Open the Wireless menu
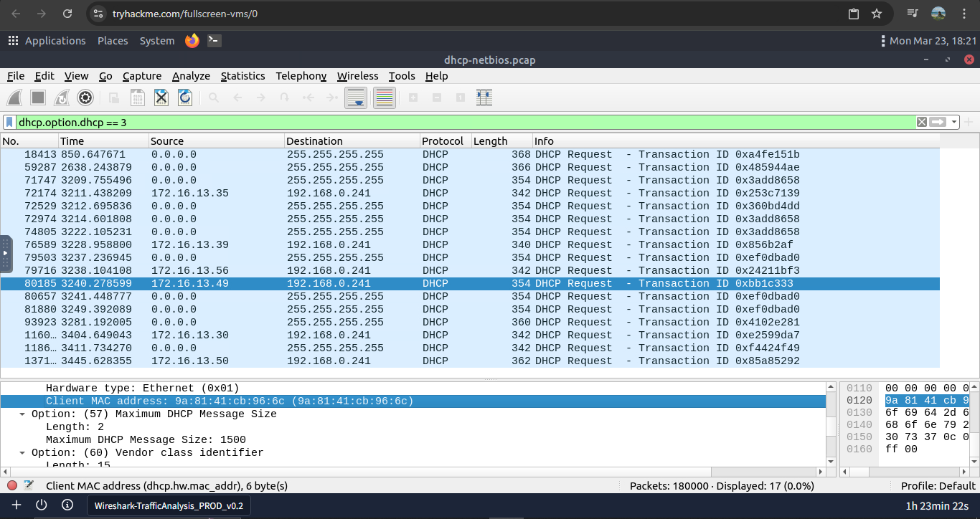Screen dimensions: 980x519 358,76
